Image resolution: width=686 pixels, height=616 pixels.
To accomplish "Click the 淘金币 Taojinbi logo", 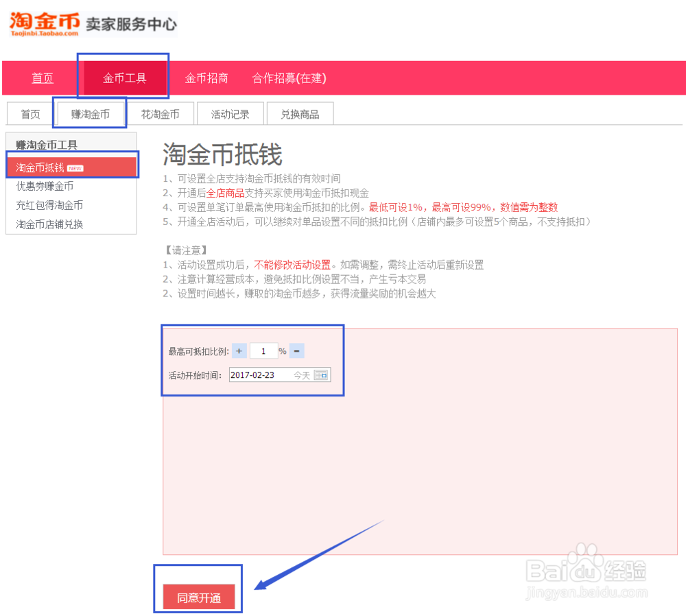I will click(x=45, y=23).
